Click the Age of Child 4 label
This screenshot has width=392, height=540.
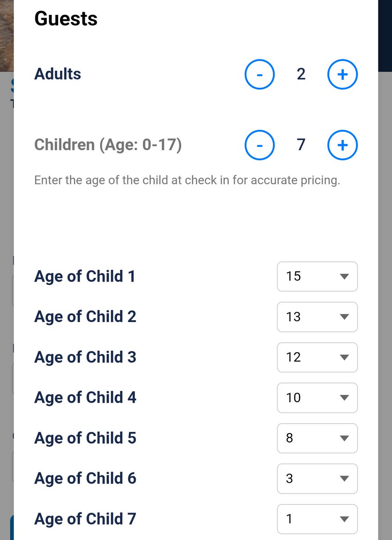point(85,398)
